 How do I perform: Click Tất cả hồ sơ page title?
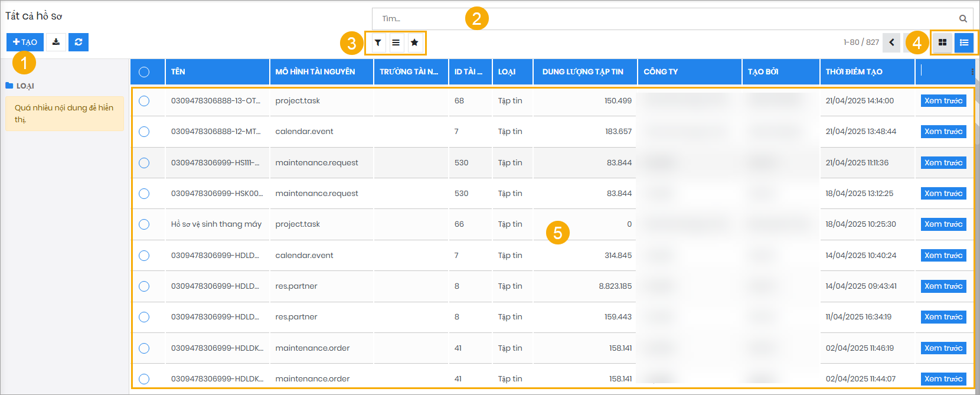34,16
